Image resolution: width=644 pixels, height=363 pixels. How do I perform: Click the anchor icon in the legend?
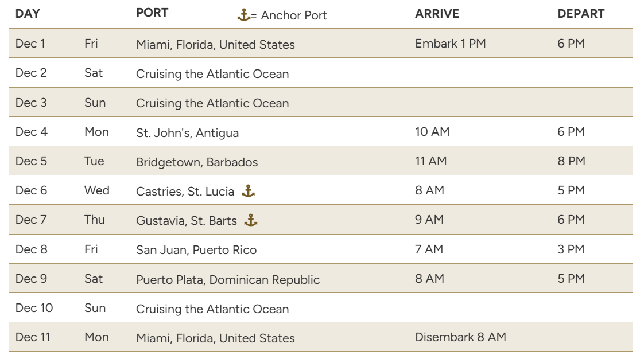tap(243, 15)
